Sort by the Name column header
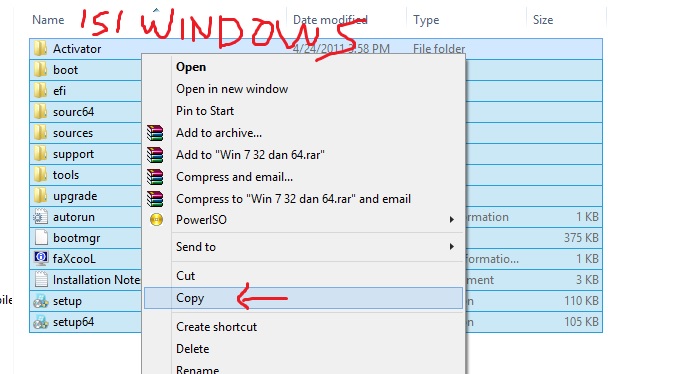 pyautogui.click(x=48, y=20)
